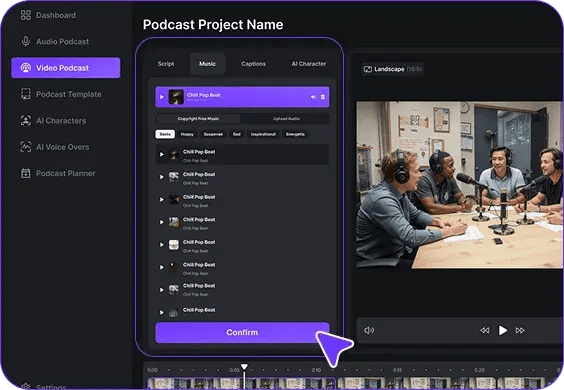Jump to the 0:10 timeline mark
Image resolution: width=564 pixels, height=390 pixels.
(x=317, y=370)
